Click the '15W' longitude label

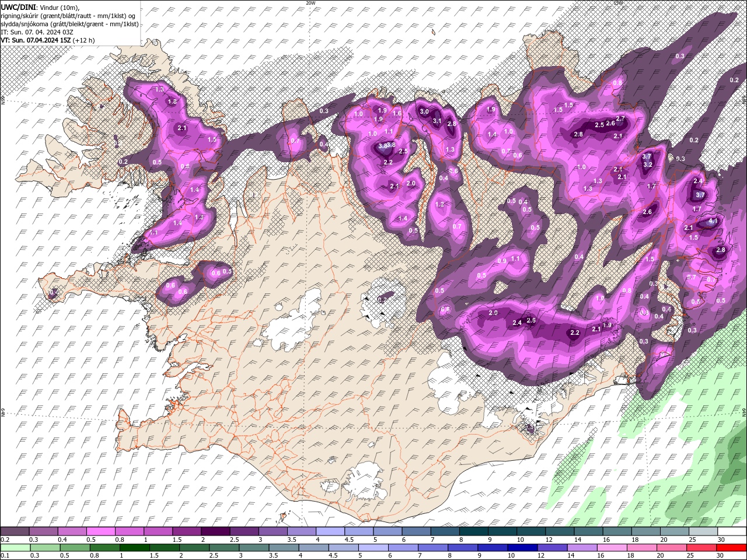pos(618,3)
